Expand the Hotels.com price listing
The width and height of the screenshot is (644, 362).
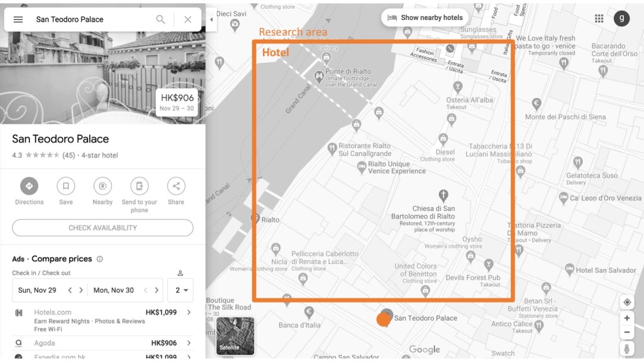click(x=189, y=312)
